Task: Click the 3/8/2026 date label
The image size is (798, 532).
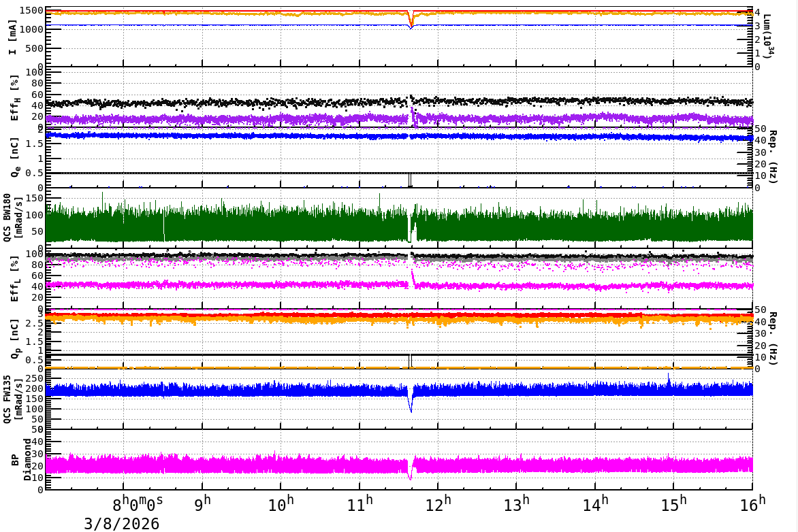Action: (x=122, y=523)
